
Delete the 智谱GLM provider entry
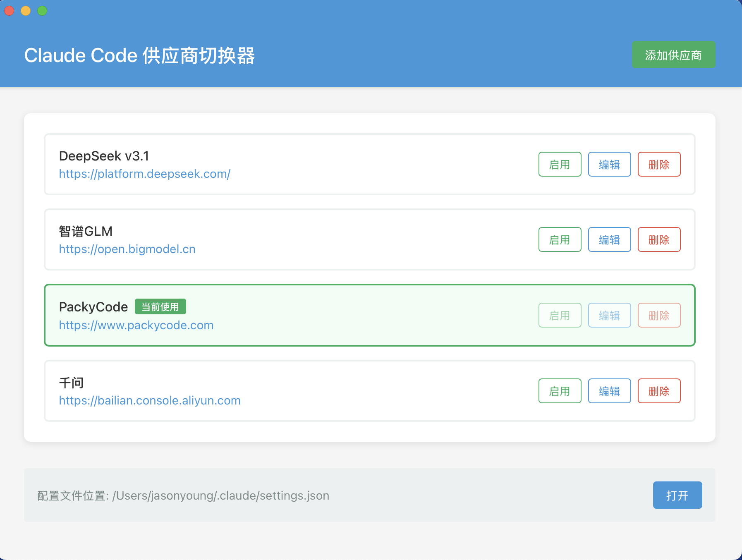point(659,239)
